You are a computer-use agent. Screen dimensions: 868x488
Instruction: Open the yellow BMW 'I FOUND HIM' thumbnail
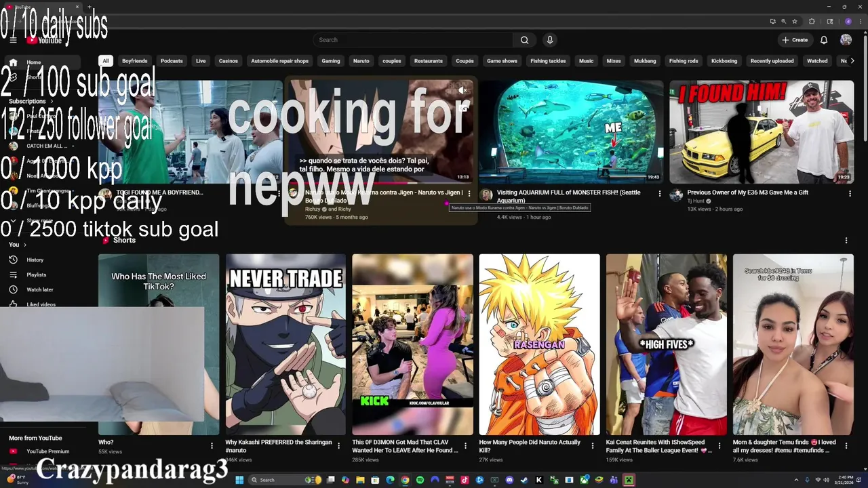coord(762,132)
